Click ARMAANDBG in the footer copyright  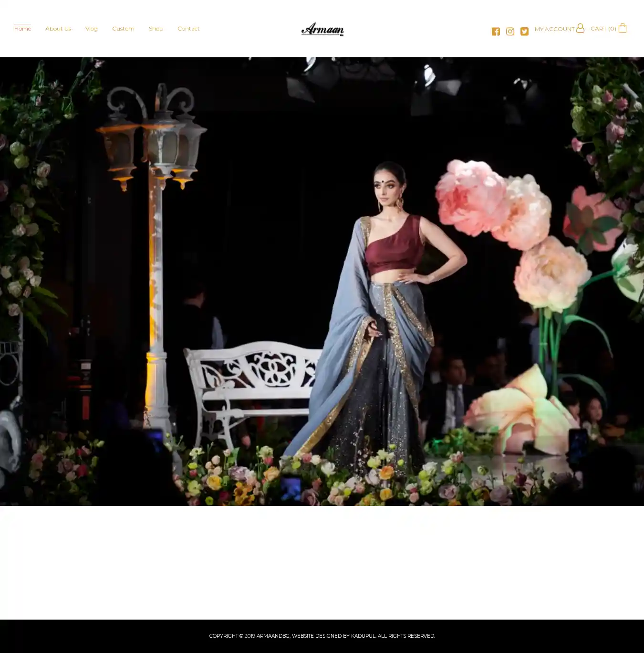273,636
